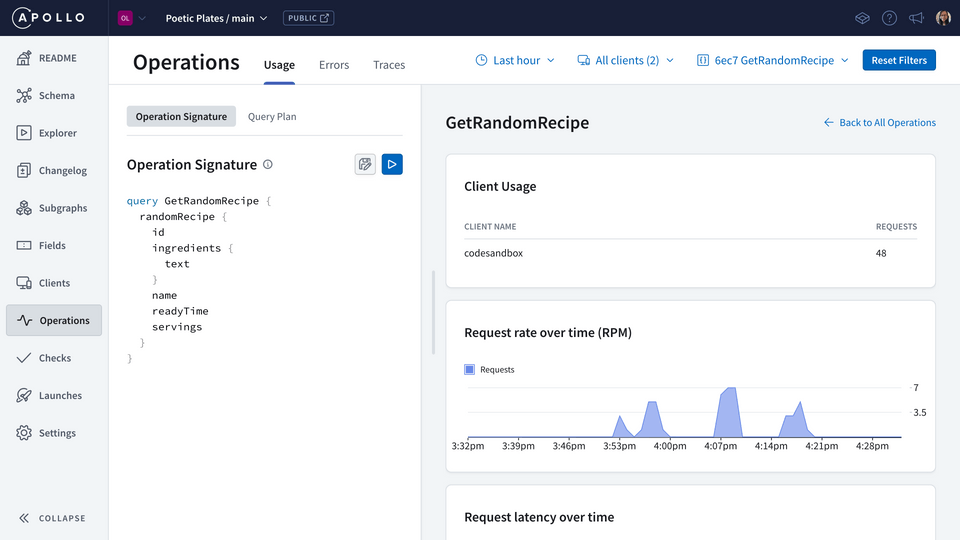Click the CLIENT NAME column header
Screen dimensions: 960x540
(x=490, y=227)
